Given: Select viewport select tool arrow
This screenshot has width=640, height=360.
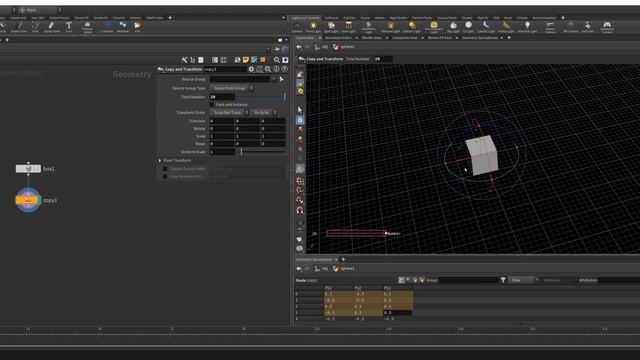Looking at the screenshot, I should click(300, 110).
